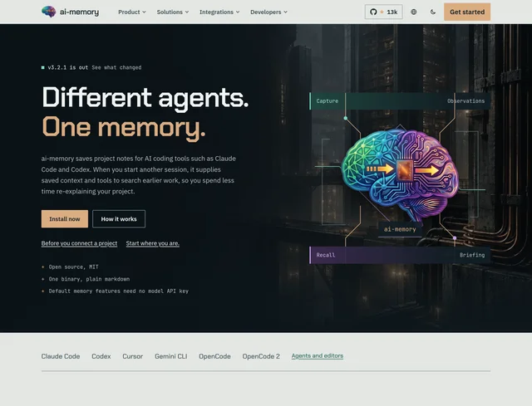Select the Gemini CLI tab
This screenshot has width=532, height=406.
171,356
